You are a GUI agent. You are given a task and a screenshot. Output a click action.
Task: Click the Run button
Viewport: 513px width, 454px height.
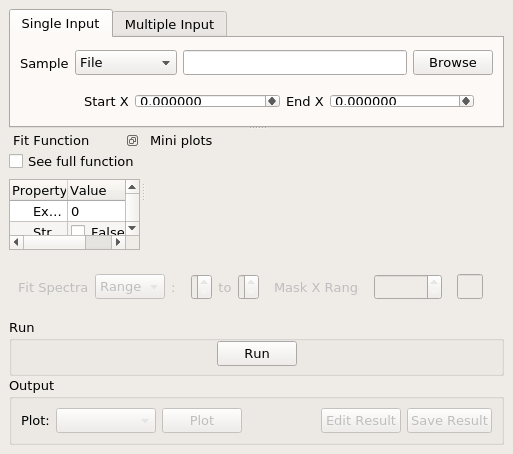point(257,353)
